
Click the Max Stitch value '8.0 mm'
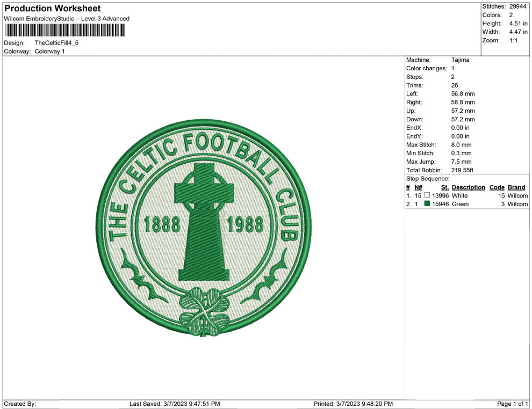tap(462, 145)
